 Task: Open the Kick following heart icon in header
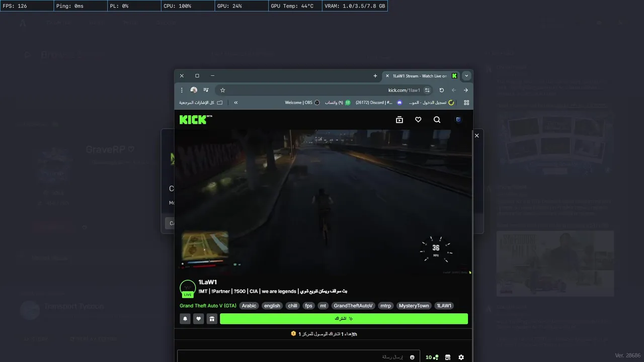point(418,120)
